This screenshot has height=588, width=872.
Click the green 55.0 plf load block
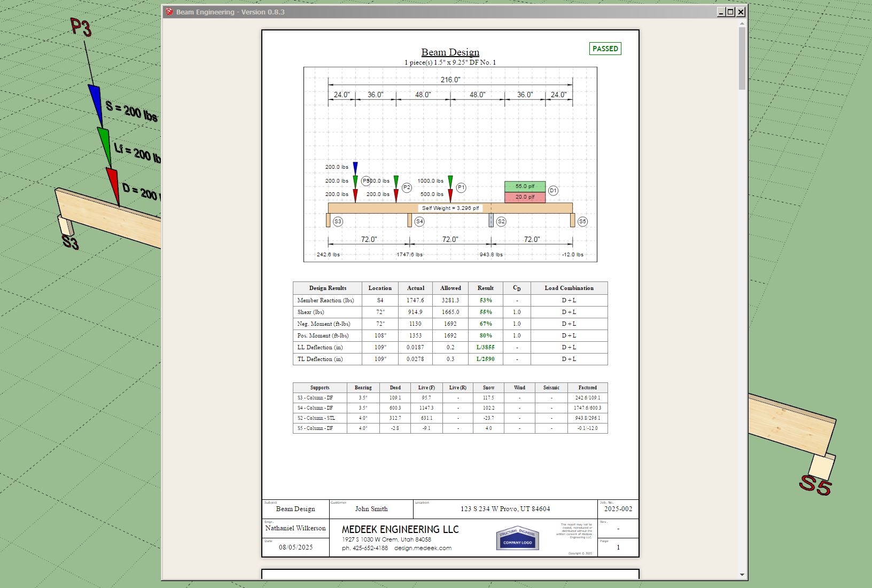click(525, 186)
